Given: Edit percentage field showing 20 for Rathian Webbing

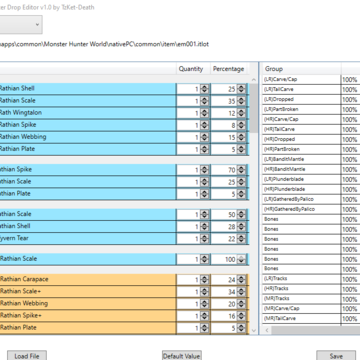Looking at the screenshot, I should 224,304.
